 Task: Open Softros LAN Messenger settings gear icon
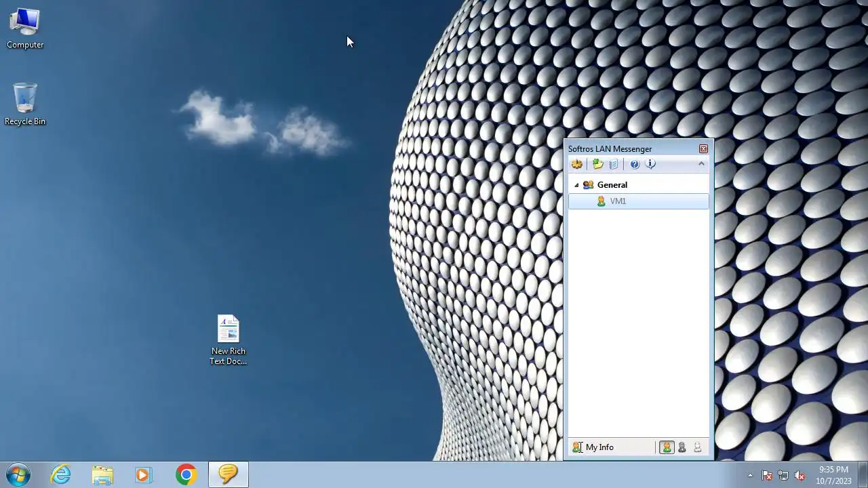(x=577, y=164)
